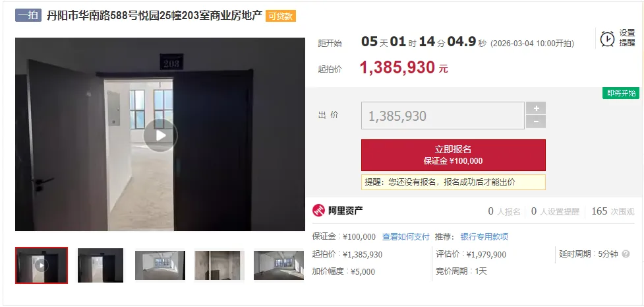Click the 一拍 auction round badge
This screenshot has height=307, width=644.
click(28, 16)
